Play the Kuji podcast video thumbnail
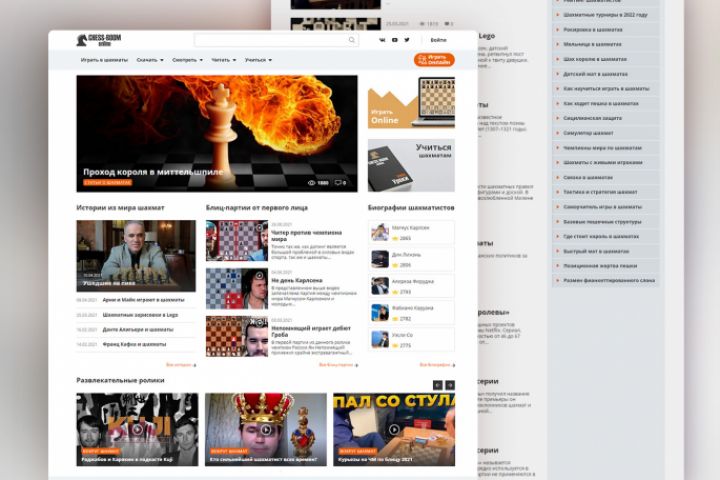 click(x=137, y=429)
